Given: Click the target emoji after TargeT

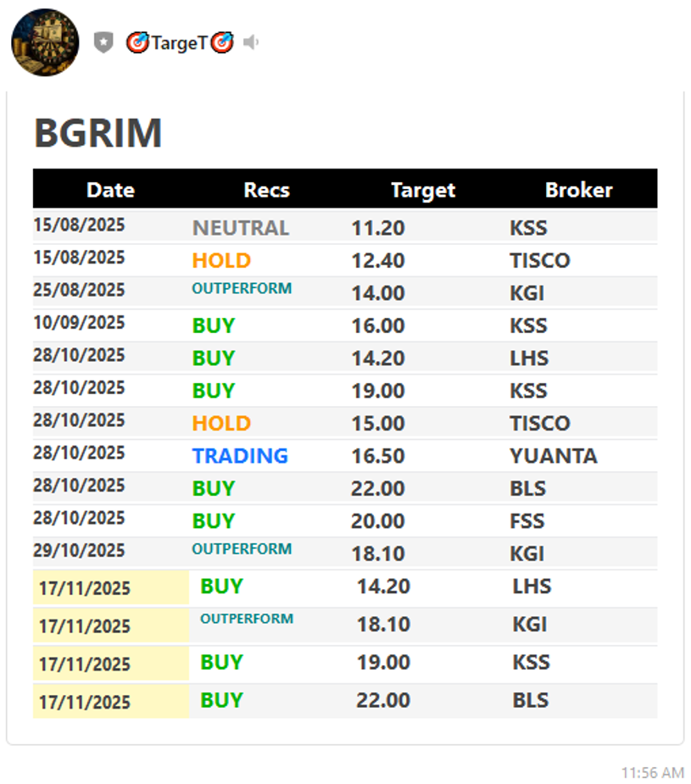Looking at the screenshot, I should tap(222, 42).
